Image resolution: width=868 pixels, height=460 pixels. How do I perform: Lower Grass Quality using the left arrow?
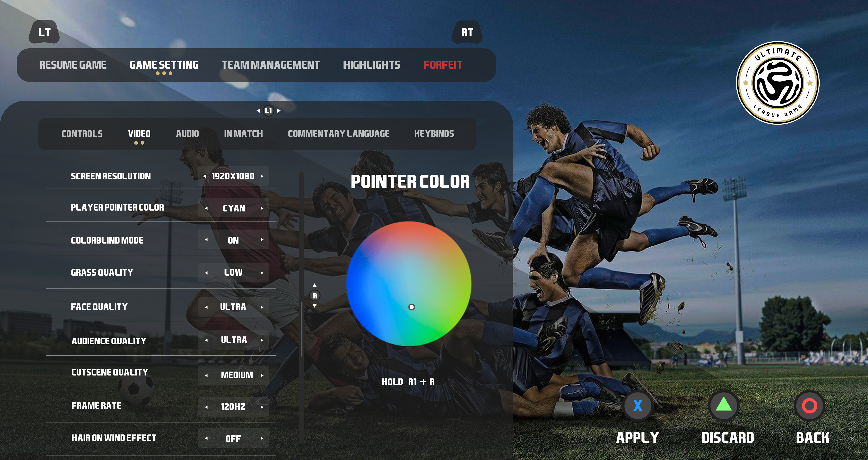point(206,272)
